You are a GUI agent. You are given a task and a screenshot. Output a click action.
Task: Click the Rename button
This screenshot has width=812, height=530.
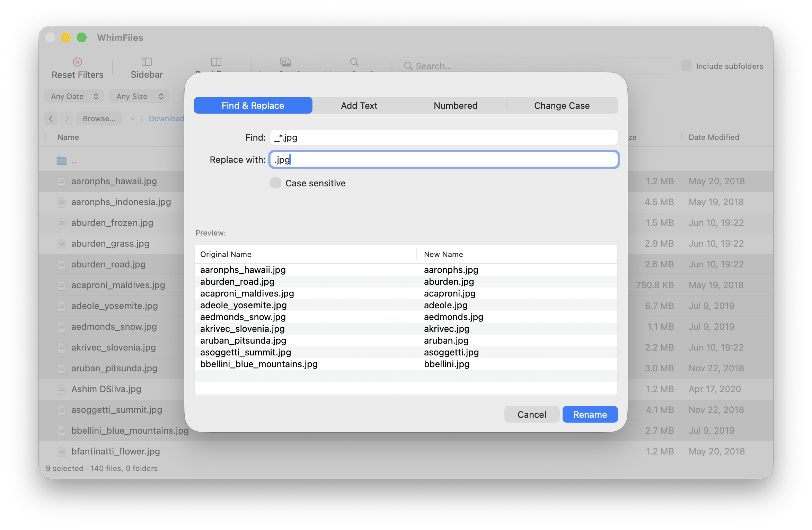point(590,414)
